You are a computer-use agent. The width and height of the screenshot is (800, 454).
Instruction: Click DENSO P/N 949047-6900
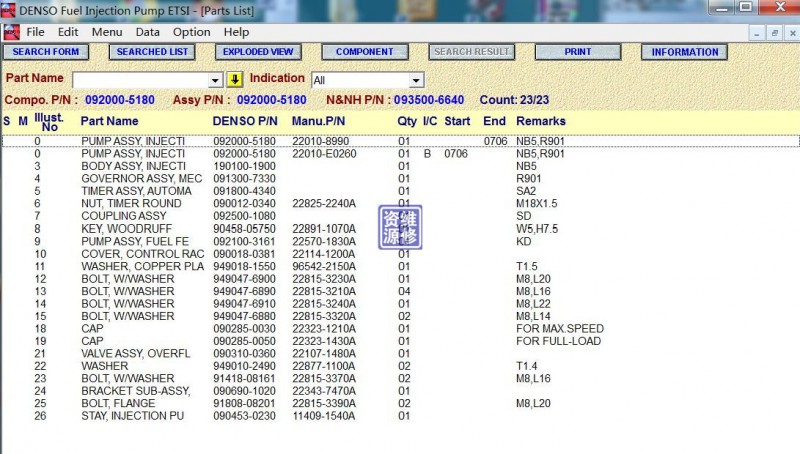[244, 279]
